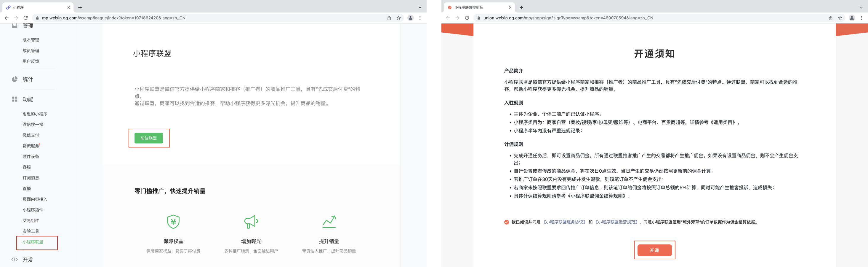
Task: Open 用户反馈 in the sidebar
Action: [31, 61]
